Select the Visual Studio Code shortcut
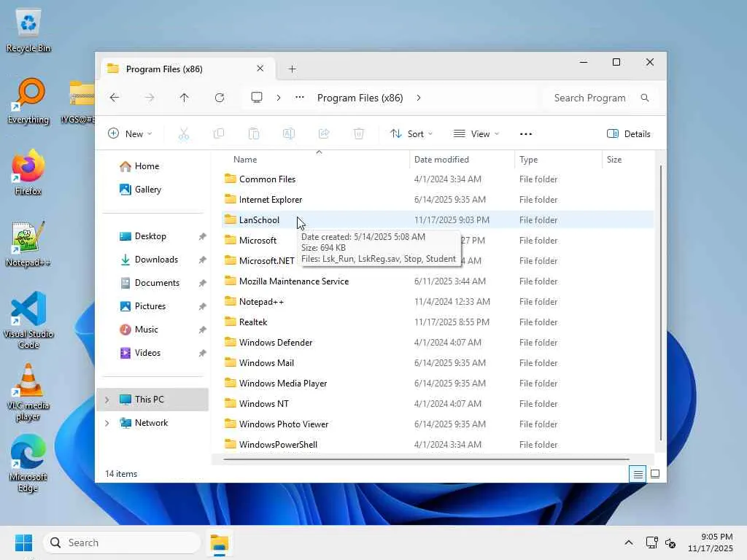This screenshot has width=747, height=560. coord(28,320)
